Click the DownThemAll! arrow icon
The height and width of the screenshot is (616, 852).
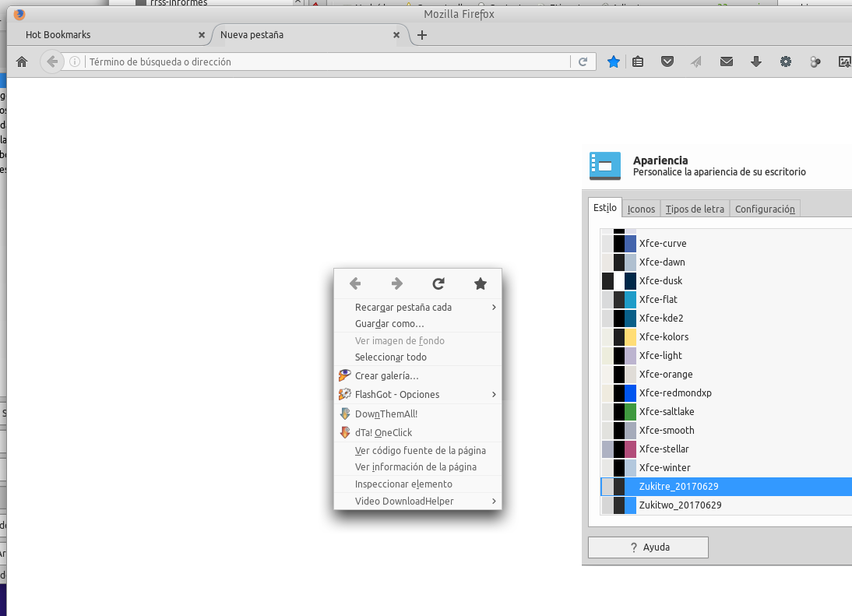345,414
